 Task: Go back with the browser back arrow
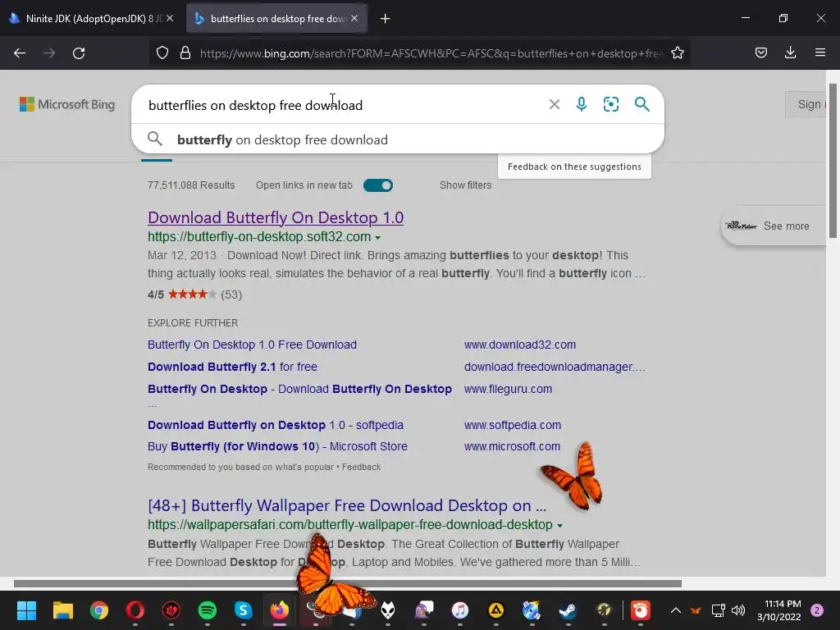pos(20,53)
